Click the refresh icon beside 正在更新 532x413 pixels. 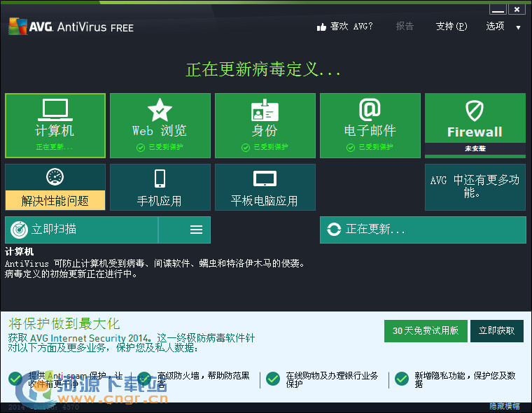coord(334,230)
